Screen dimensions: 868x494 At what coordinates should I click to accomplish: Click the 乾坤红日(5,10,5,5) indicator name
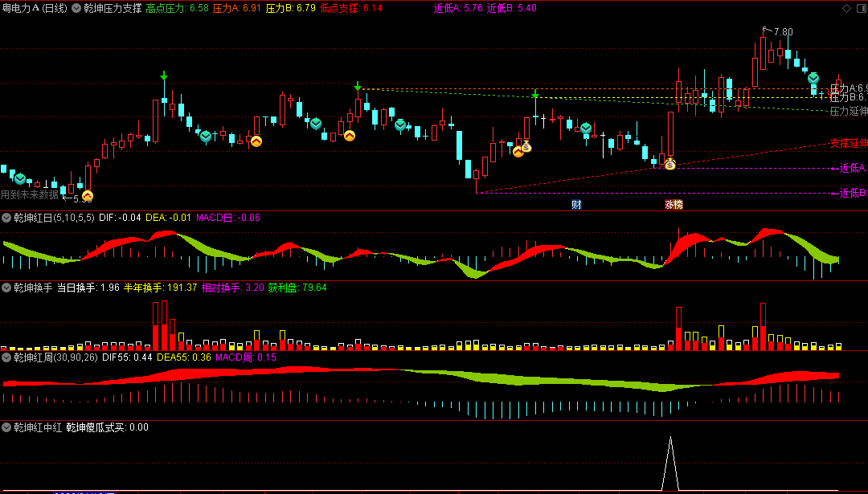[x=55, y=218]
